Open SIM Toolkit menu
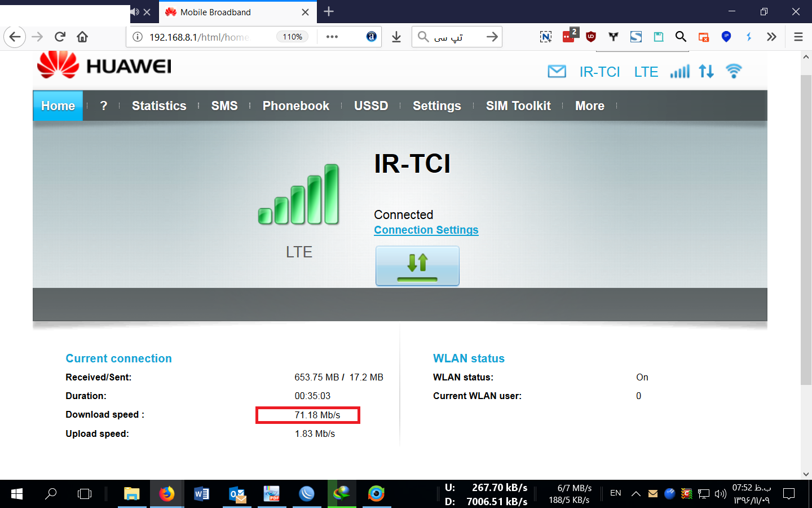812x508 pixels. coord(518,106)
